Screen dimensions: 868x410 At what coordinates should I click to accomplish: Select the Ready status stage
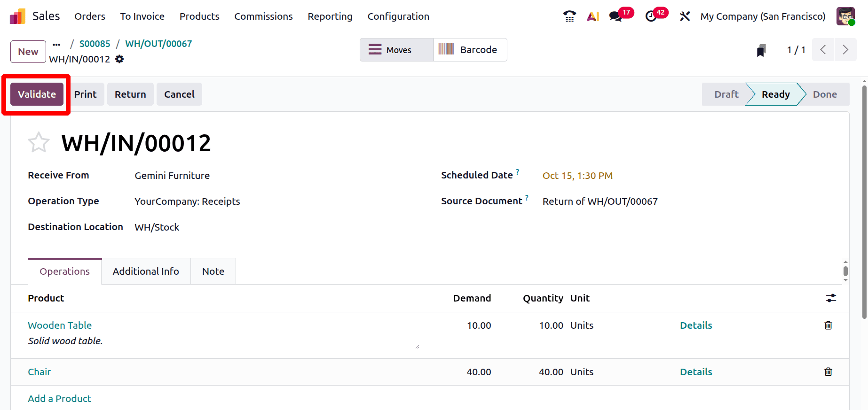point(775,94)
